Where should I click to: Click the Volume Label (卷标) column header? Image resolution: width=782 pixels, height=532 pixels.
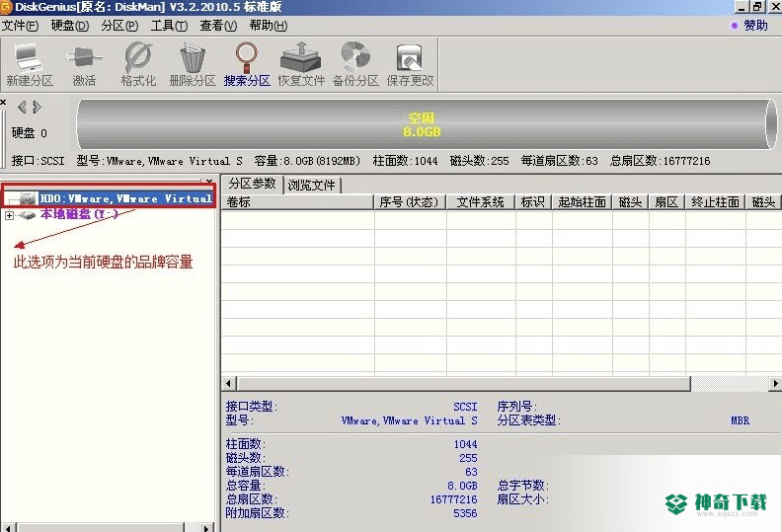tap(298, 202)
